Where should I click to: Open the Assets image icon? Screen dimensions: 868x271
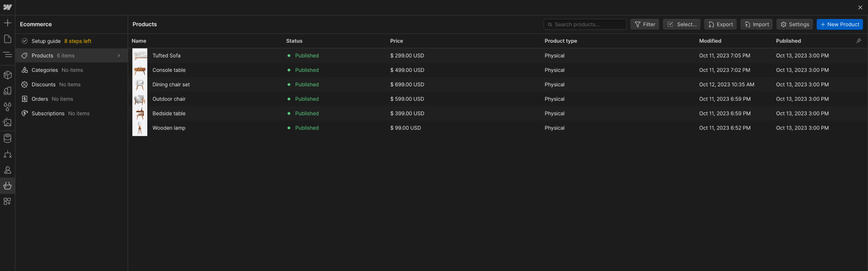click(7, 123)
